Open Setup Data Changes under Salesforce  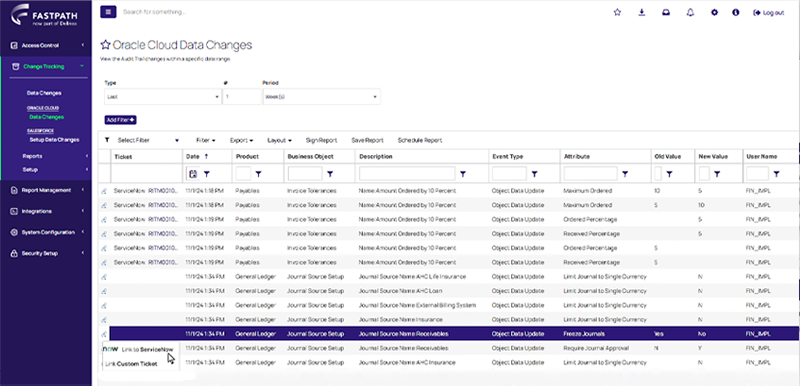54,140
